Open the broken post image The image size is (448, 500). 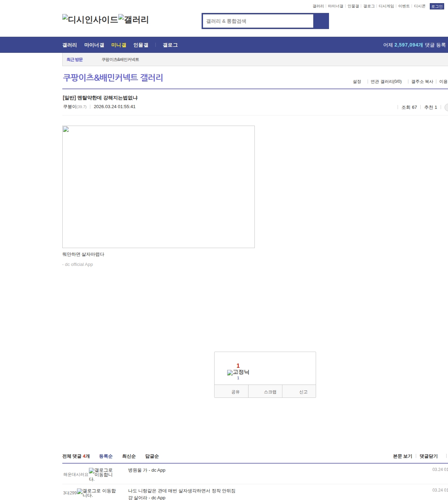pyautogui.click(x=159, y=187)
